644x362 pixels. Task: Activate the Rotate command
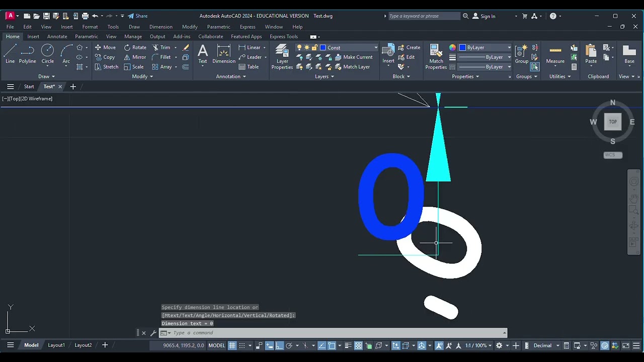(135, 47)
